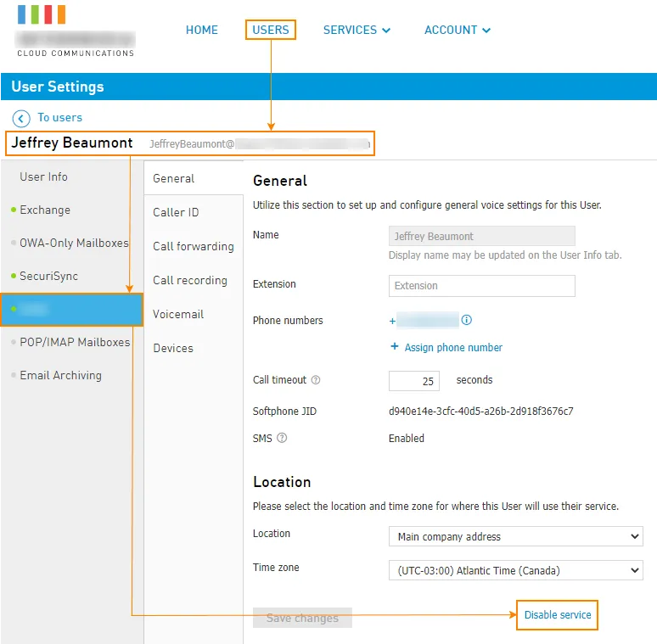Expand the SERVICES menu

pyautogui.click(x=357, y=31)
